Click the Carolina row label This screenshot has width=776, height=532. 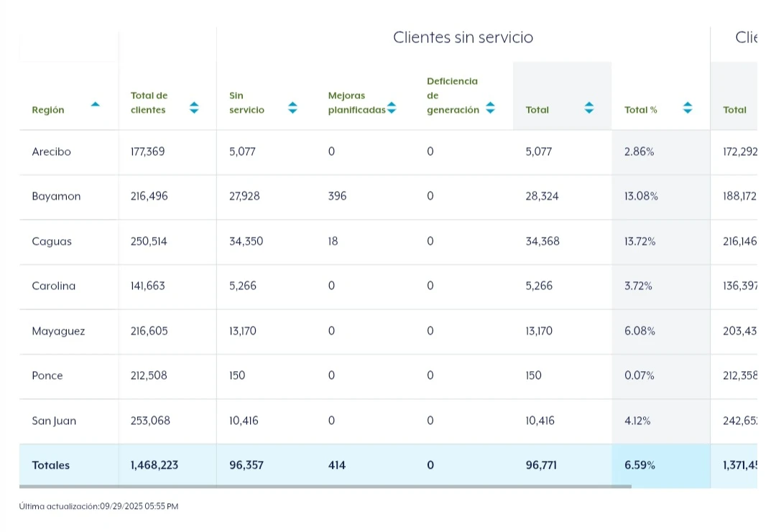coord(54,286)
